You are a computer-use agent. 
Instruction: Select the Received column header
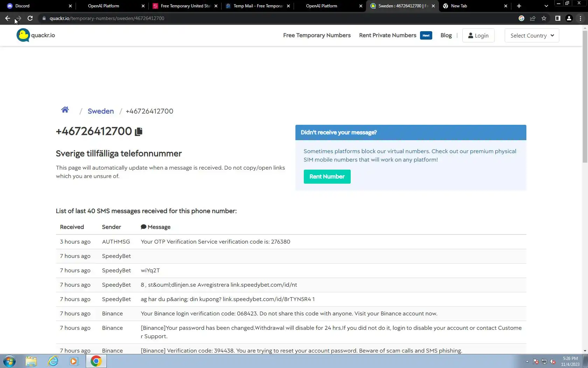tap(72, 227)
